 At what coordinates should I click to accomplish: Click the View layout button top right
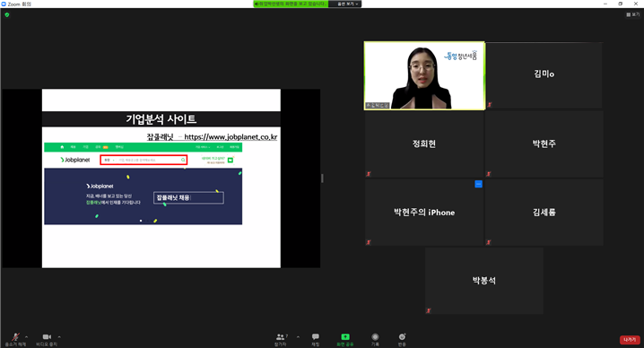click(x=633, y=14)
